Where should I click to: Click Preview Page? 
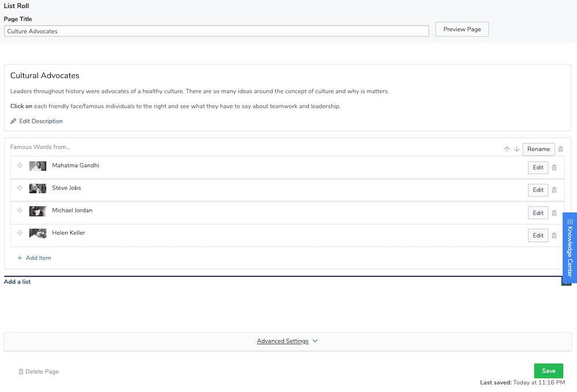click(x=462, y=29)
